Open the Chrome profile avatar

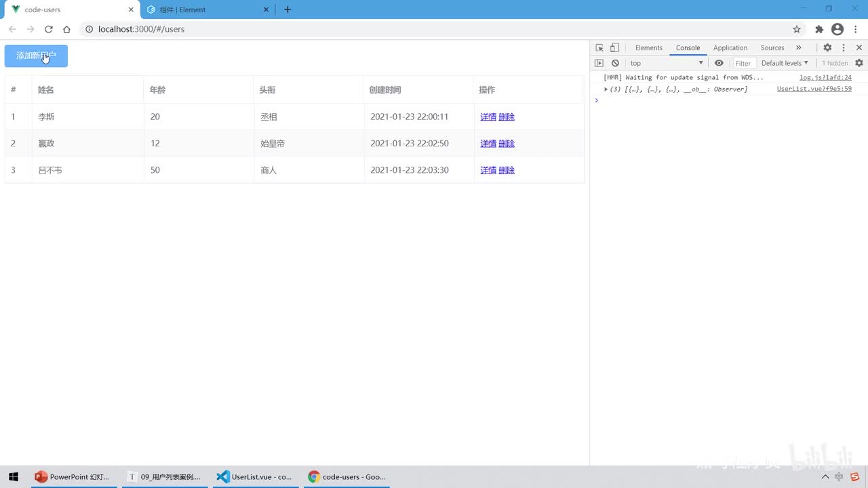837,29
